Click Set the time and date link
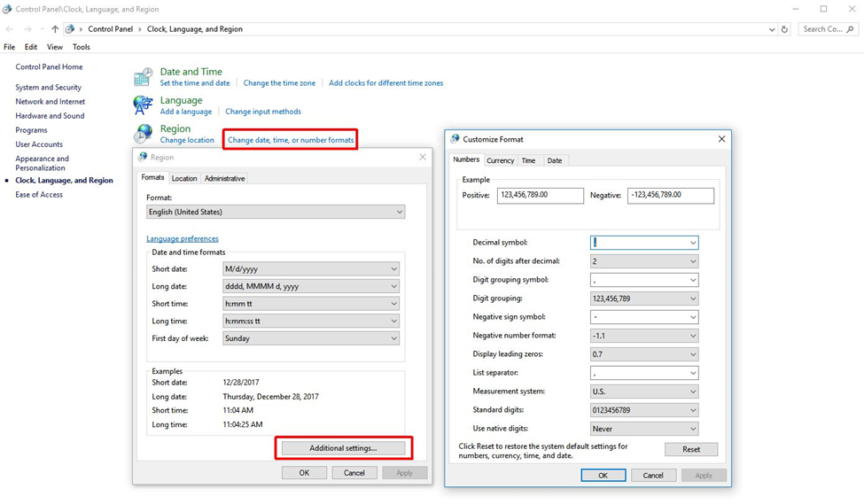 [195, 83]
